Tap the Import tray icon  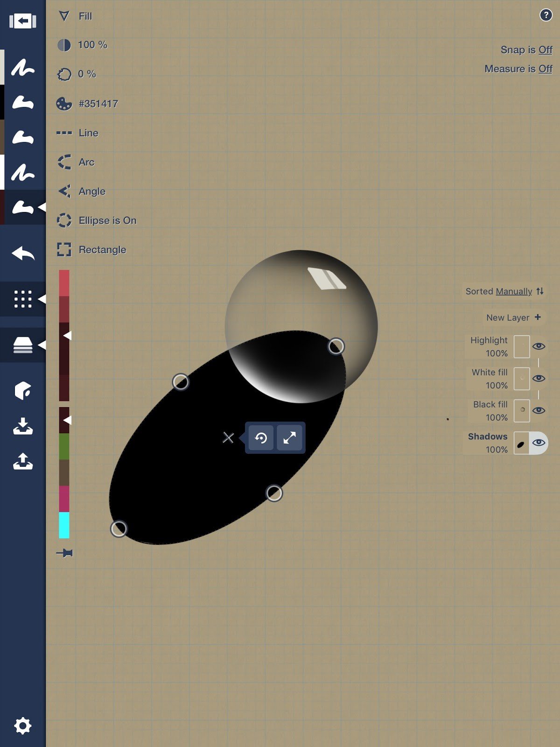tap(23, 426)
